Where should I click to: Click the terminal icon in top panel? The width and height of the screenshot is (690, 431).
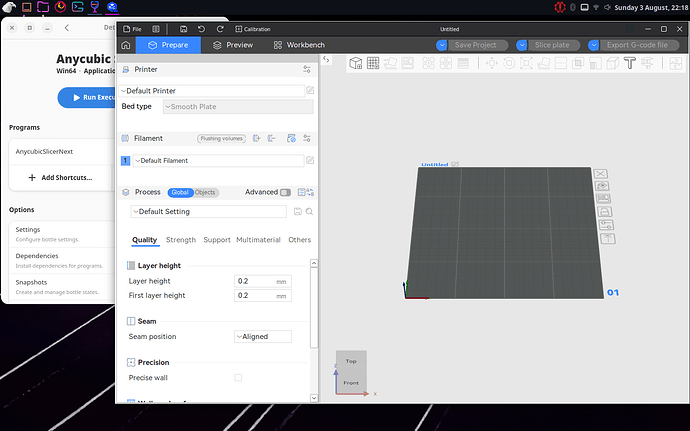pos(77,7)
